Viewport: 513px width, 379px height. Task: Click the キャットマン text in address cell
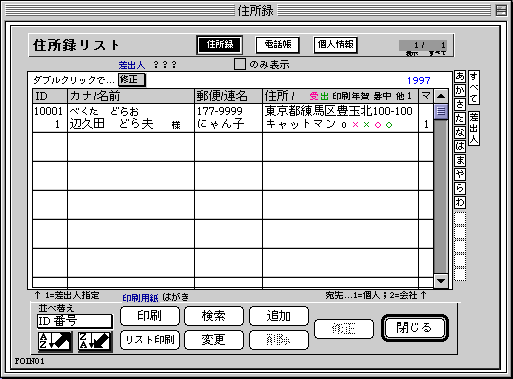(301, 124)
